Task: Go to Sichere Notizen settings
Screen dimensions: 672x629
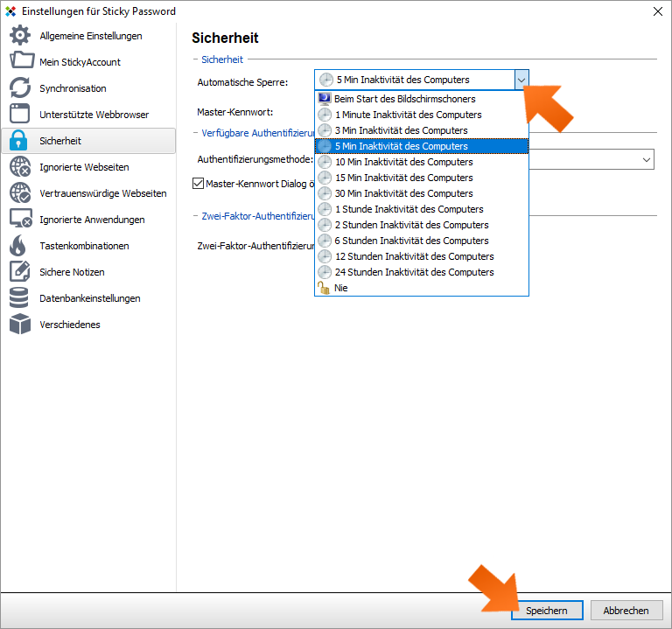Action: 88,272
